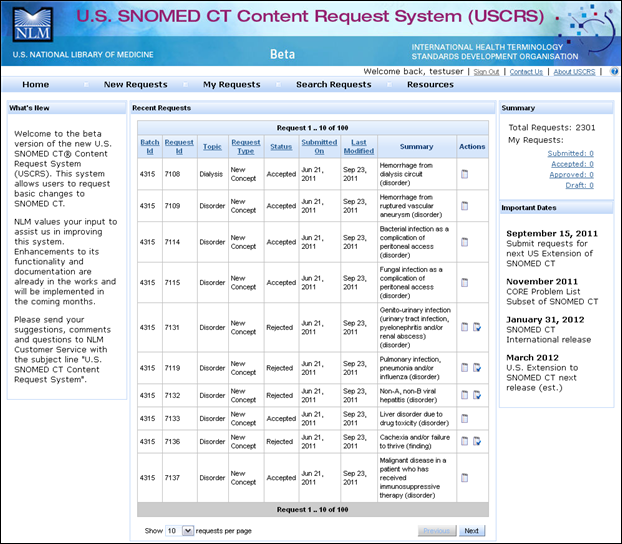
Task: Sort table by Request Type column
Action: [246, 146]
